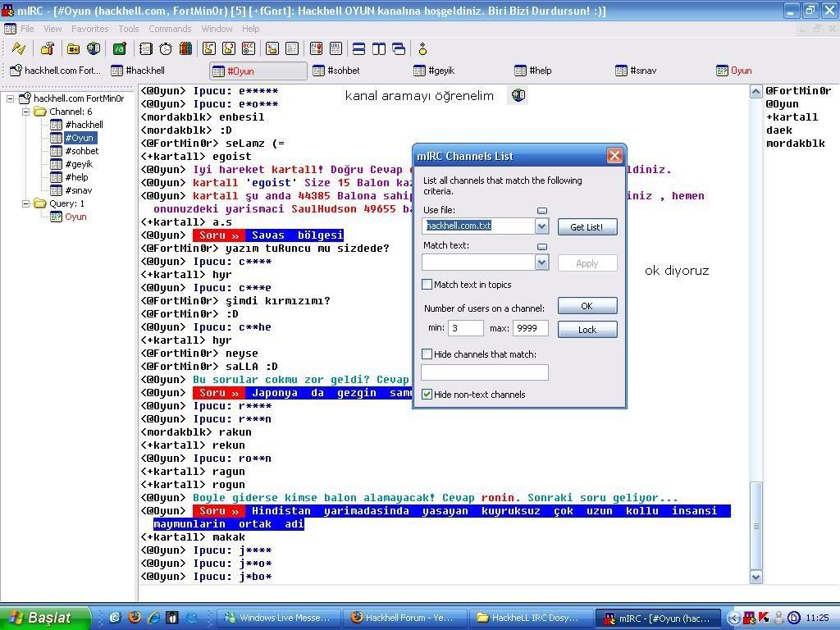Viewport: 840px width, 630px height.
Task: Click the Hide channels match text box
Action: point(485,372)
